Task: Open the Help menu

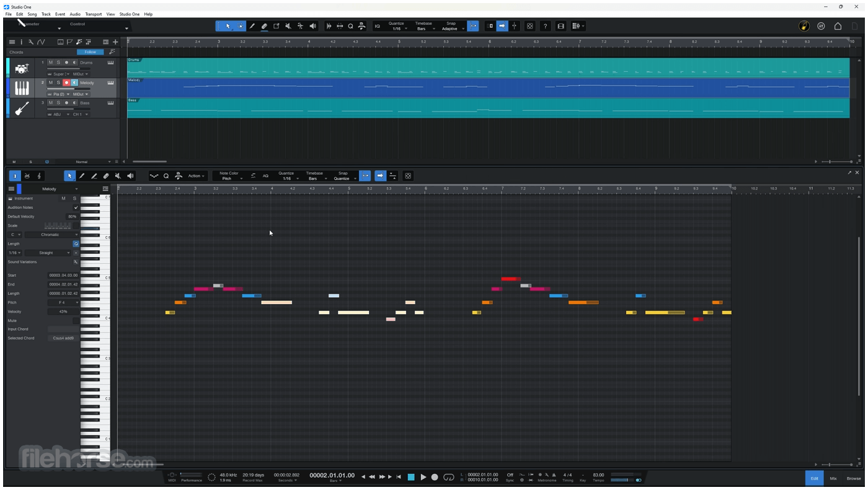Action: pyautogui.click(x=148, y=14)
